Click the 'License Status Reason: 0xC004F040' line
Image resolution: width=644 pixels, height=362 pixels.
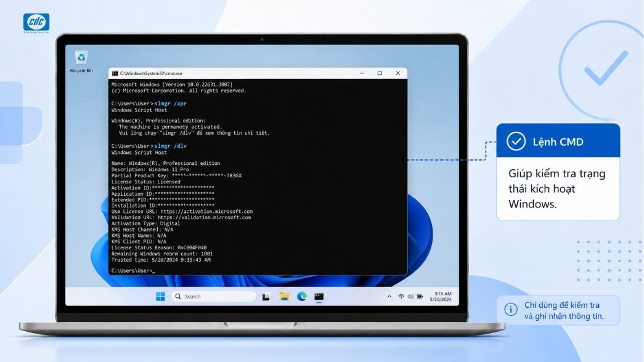(x=159, y=248)
